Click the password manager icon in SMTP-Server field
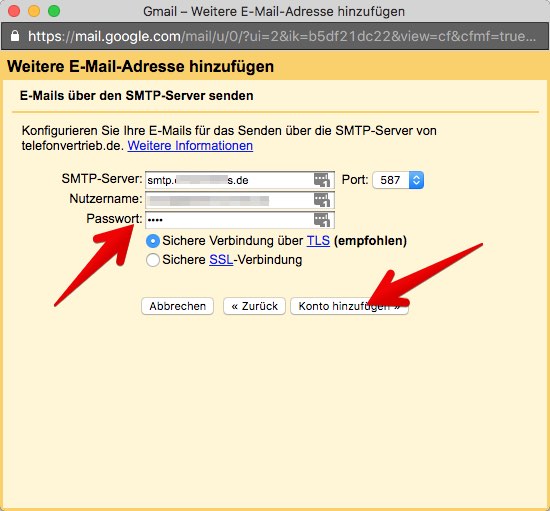The width and height of the screenshot is (550, 511). (322, 180)
